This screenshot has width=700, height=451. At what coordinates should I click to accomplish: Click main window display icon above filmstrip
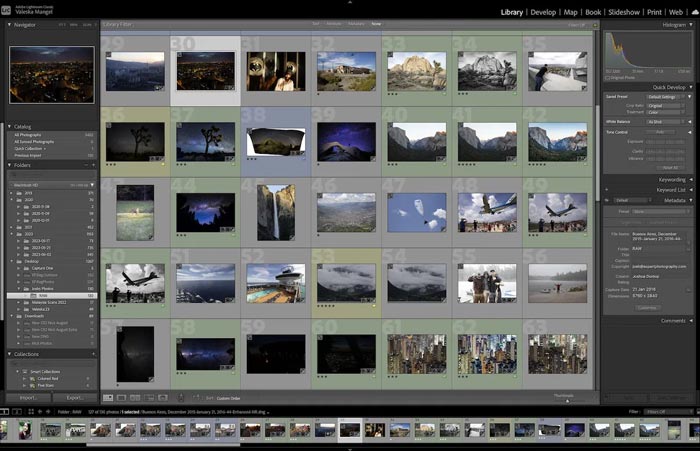[x=4, y=411]
